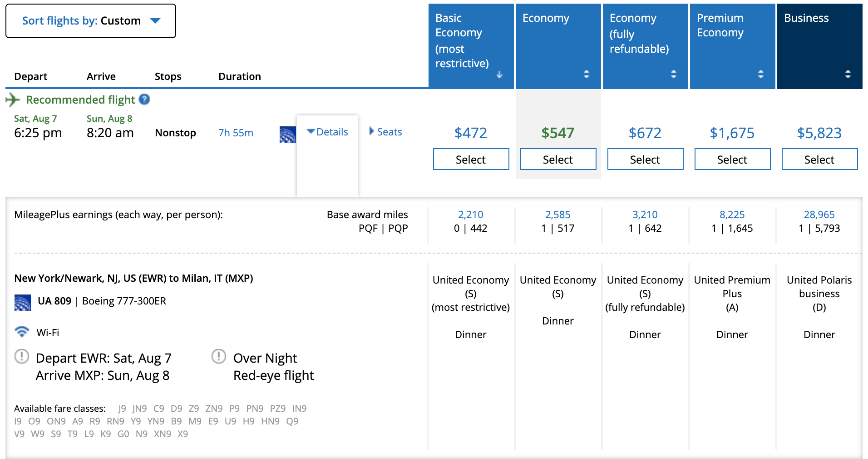Click the UA 809 flight number
868x459 pixels.
(54, 301)
